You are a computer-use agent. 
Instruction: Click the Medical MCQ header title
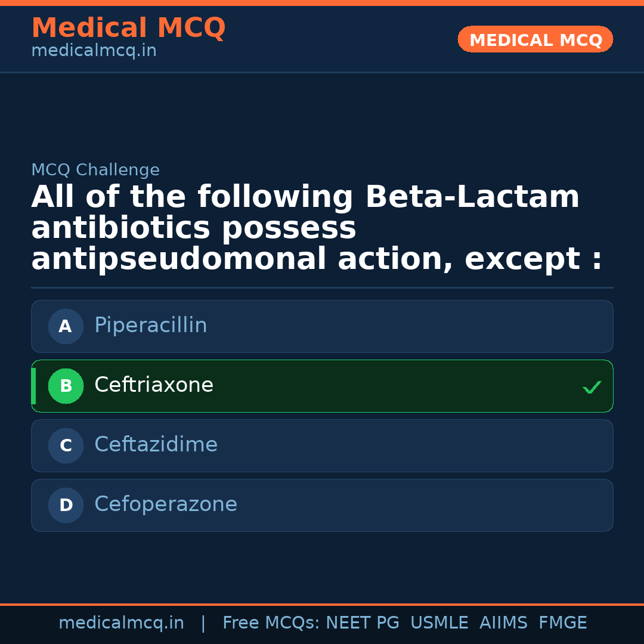pyautogui.click(x=128, y=28)
